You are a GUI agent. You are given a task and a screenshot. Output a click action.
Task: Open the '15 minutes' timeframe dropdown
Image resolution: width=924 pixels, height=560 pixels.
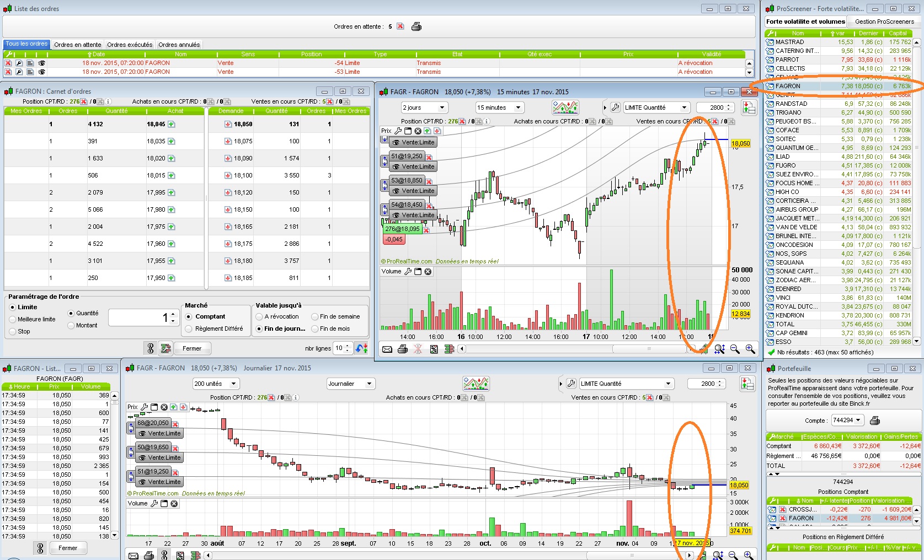(x=499, y=107)
